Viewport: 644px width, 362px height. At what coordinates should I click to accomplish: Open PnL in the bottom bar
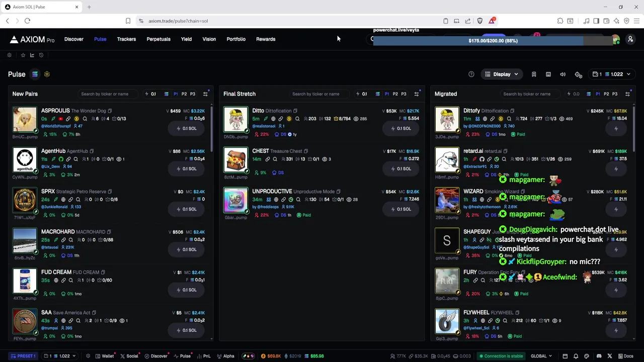click(203, 356)
